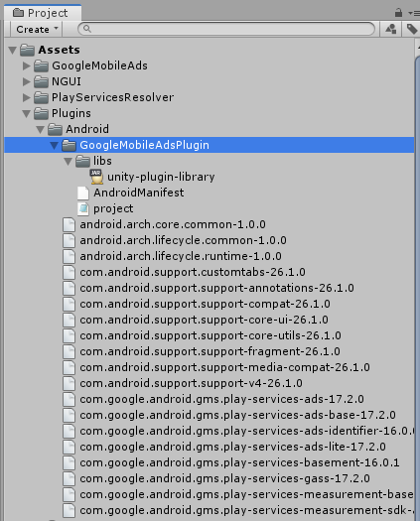Click the libs folder icon
420x521 pixels.
[82, 161]
